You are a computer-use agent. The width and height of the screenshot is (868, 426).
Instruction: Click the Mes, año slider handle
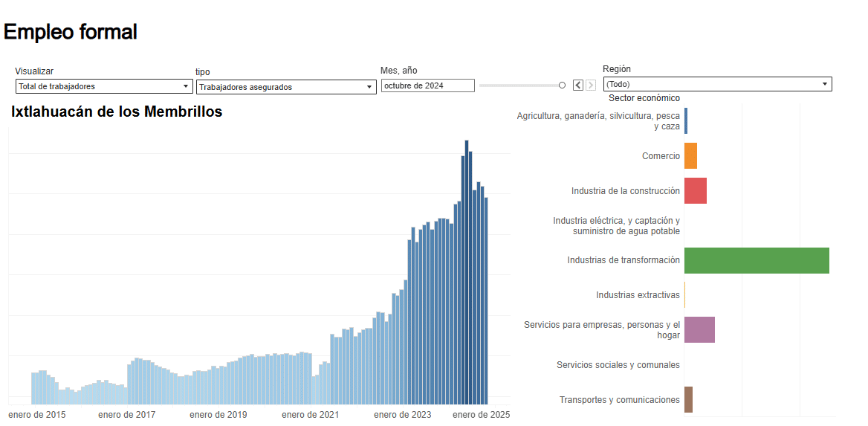(x=563, y=85)
